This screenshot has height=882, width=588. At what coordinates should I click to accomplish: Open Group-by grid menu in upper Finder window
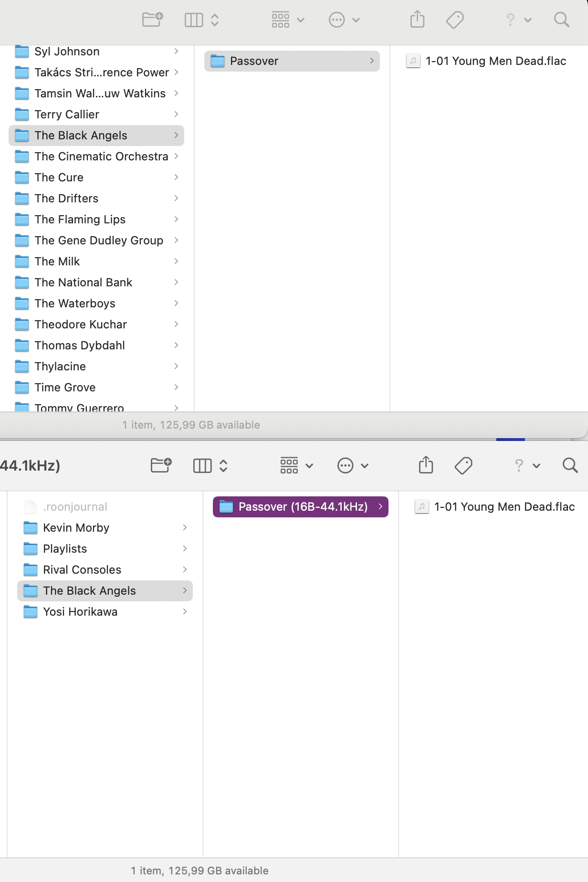pyautogui.click(x=288, y=20)
